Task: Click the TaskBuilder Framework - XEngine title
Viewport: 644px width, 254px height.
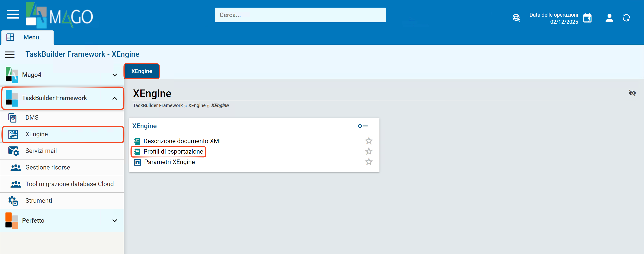Action: pos(82,54)
